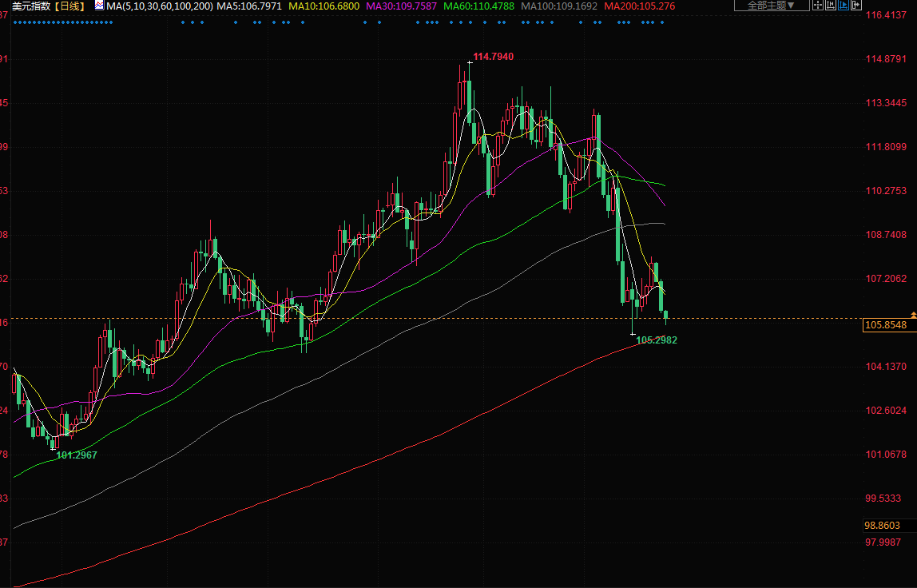Open the MA(5,10,30,60,100,200) parameter settings

(160, 6)
